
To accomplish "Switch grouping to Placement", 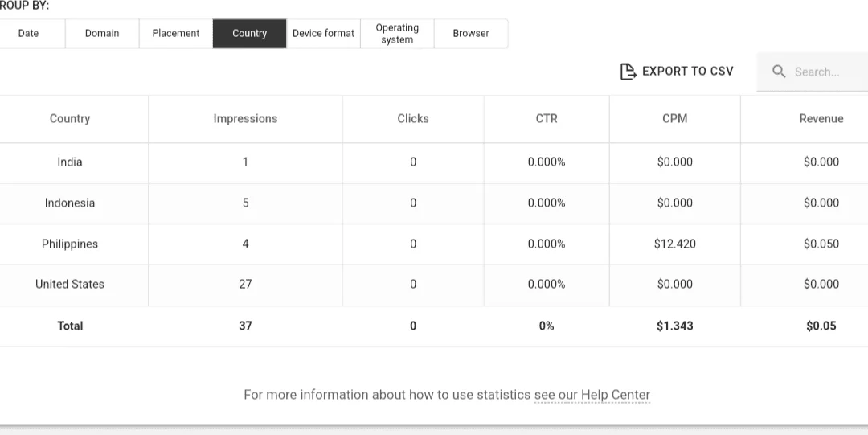I will click(x=176, y=33).
